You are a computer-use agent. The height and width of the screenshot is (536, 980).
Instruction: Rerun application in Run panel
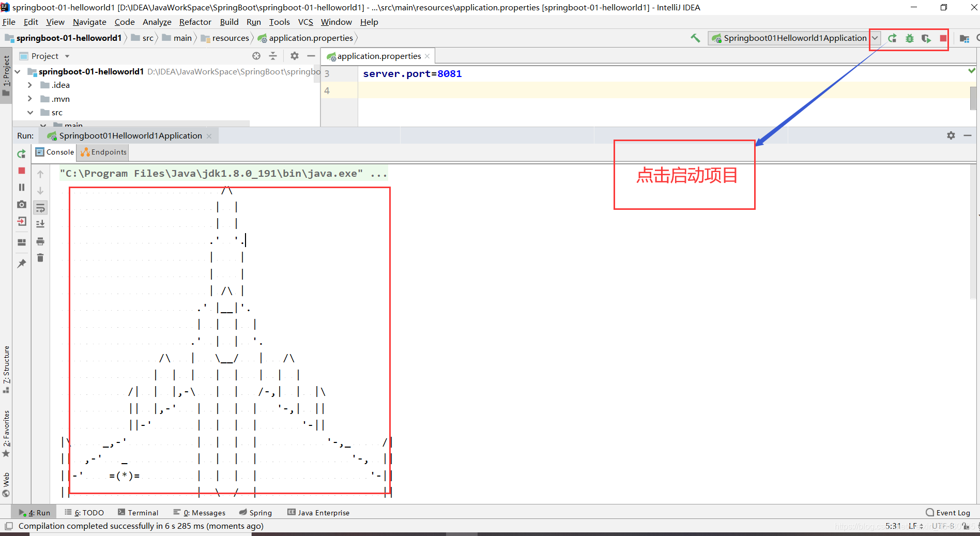point(21,154)
